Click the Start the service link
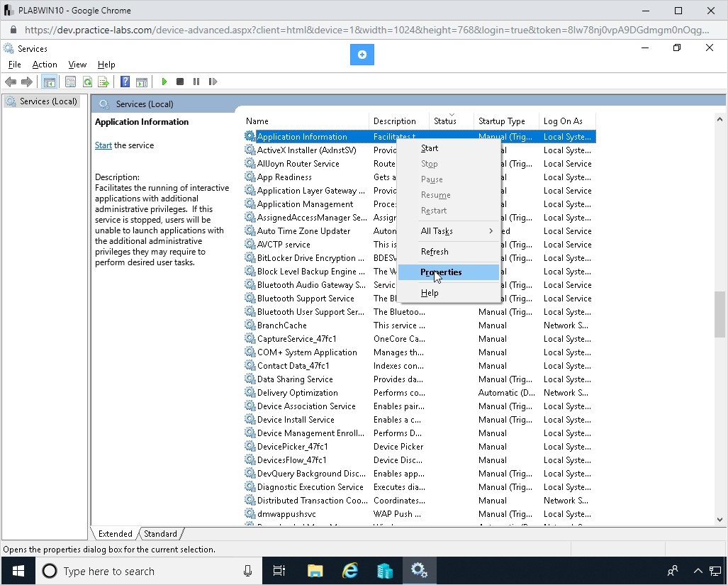728x585 pixels. [x=103, y=145]
